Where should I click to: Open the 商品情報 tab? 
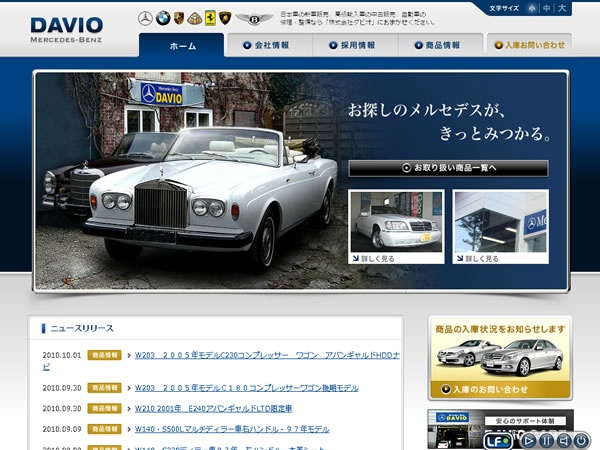(x=441, y=45)
